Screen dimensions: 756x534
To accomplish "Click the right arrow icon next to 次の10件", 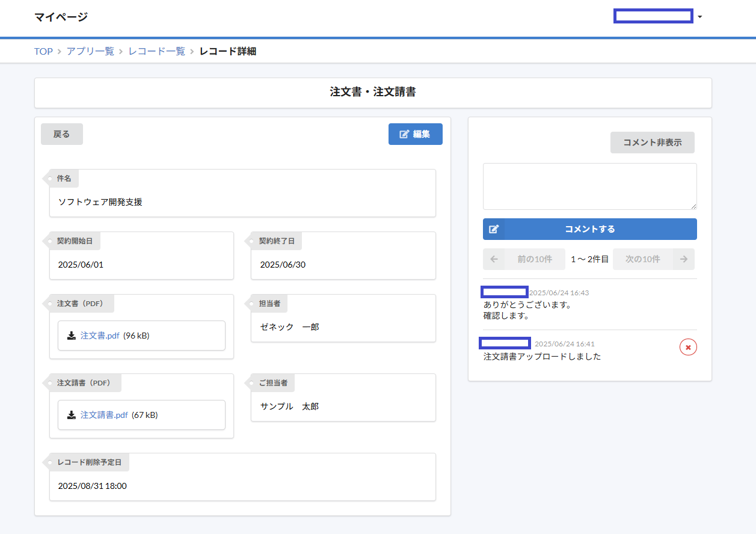I will click(683, 259).
